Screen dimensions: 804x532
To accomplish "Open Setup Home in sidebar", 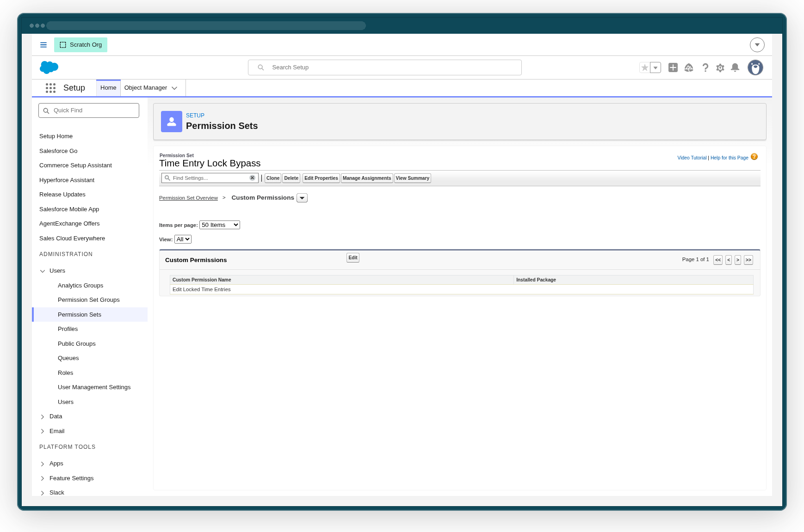I will [56, 136].
